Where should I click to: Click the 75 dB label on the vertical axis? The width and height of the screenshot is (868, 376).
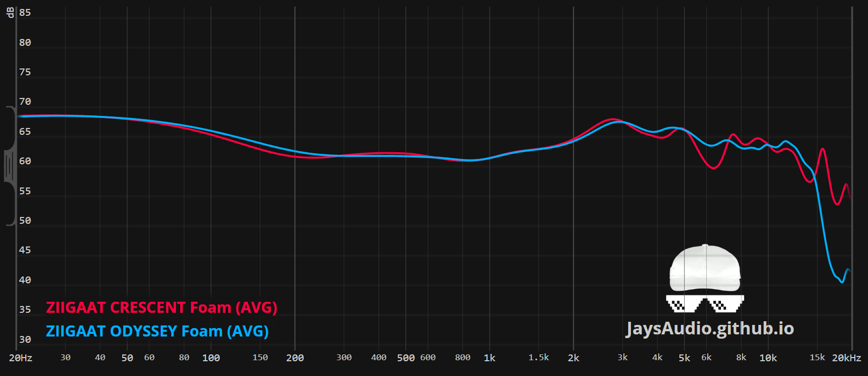(25, 72)
